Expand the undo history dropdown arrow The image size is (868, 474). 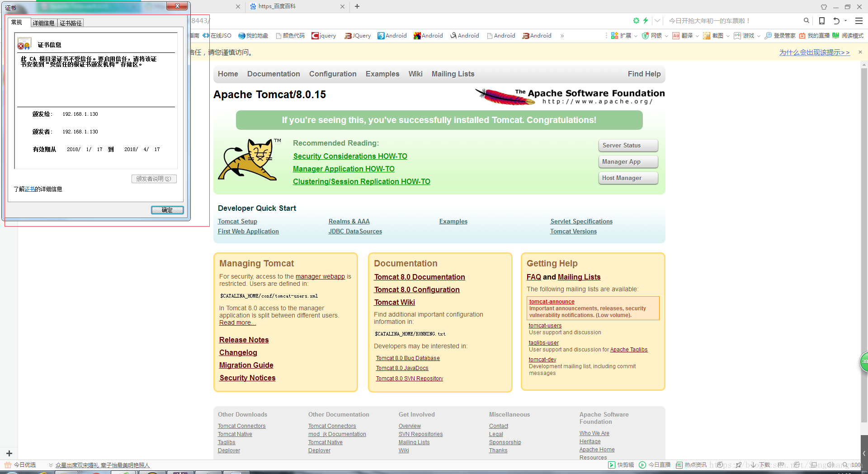[845, 21]
